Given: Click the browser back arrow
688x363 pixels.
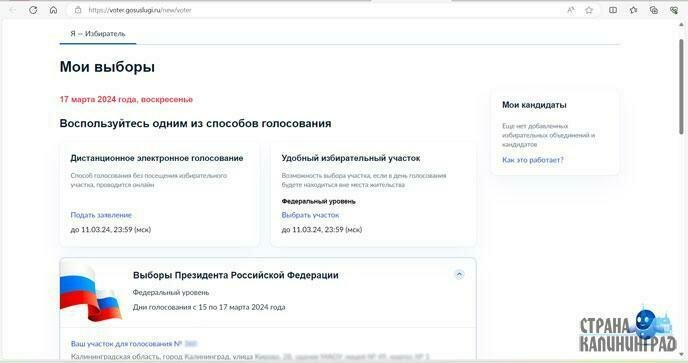Looking at the screenshot, I should pos(12,10).
